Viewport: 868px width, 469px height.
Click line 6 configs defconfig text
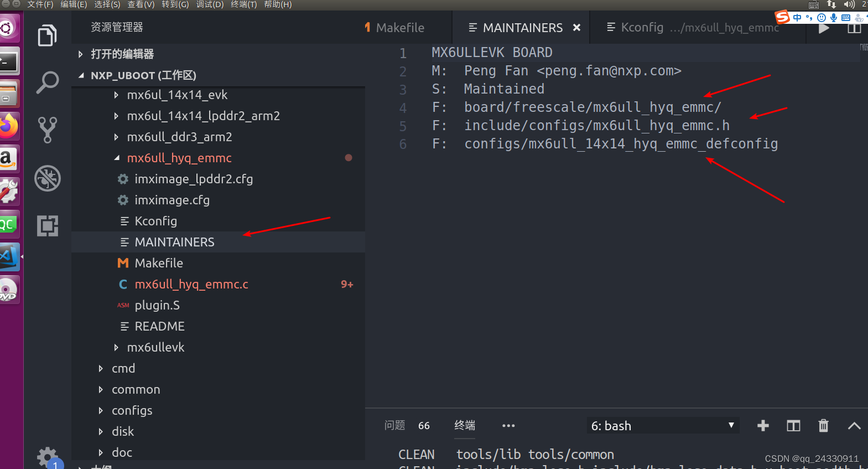pyautogui.click(x=621, y=144)
